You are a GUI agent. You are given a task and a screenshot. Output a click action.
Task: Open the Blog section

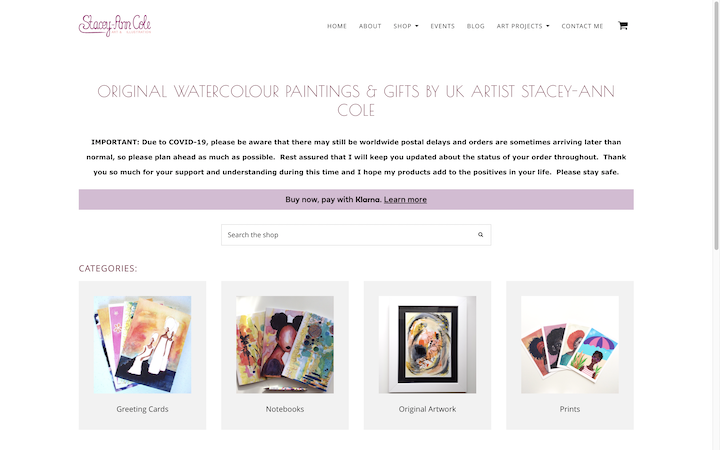(476, 26)
